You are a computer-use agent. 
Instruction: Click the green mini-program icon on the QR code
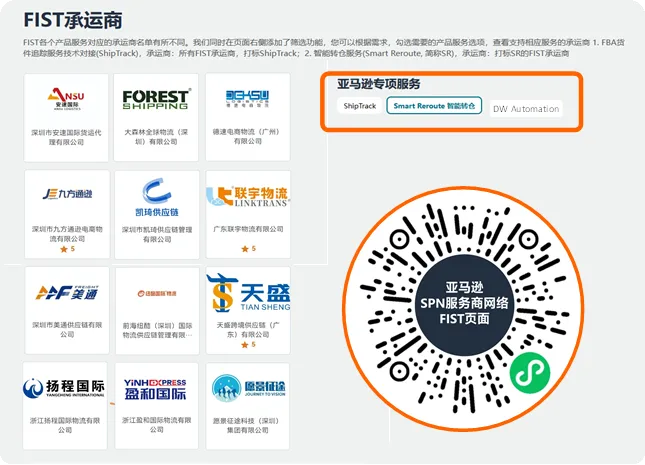click(x=530, y=373)
